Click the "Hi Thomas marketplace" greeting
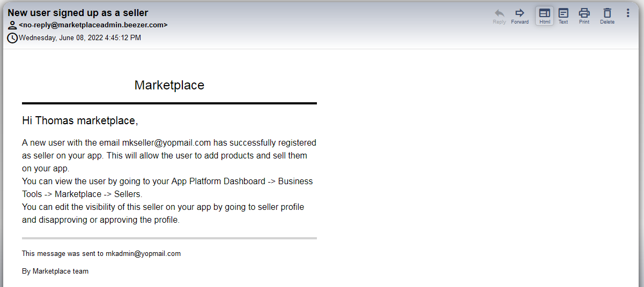This screenshot has height=287, width=644. (80, 121)
